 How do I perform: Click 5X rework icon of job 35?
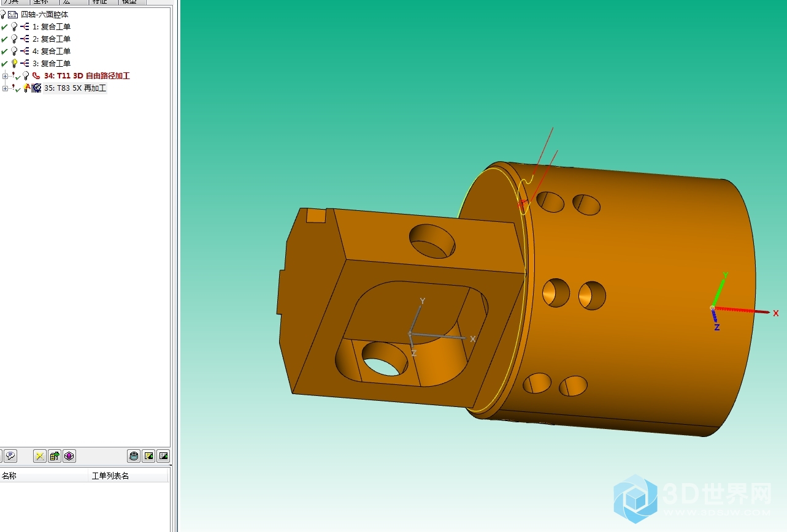pyautogui.click(x=36, y=88)
